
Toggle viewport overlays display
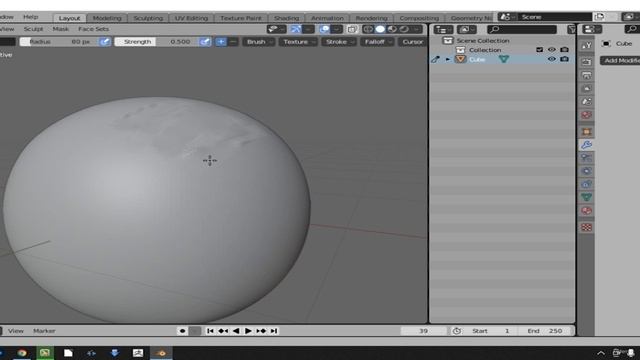(324, 29)
